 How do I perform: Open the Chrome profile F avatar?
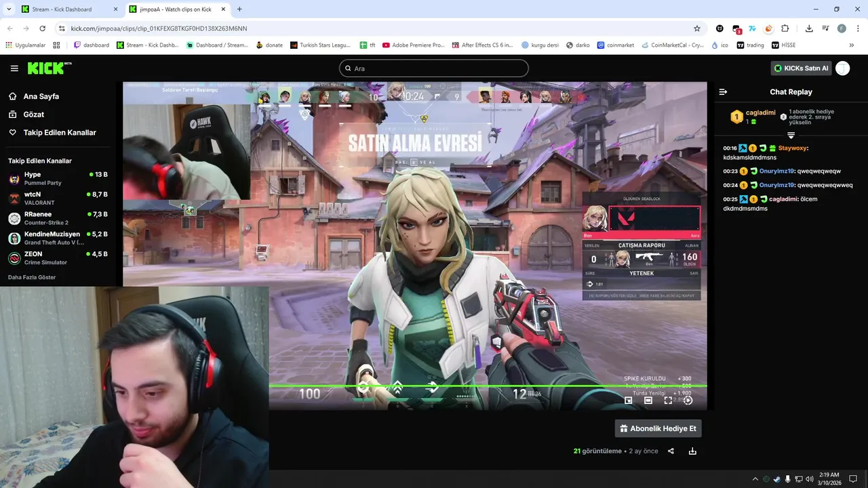coord(842,28)
